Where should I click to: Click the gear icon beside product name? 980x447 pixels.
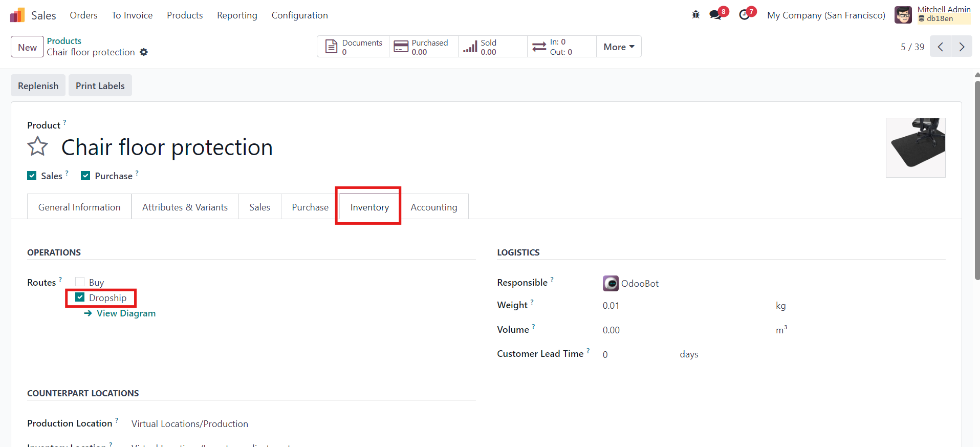144,52
